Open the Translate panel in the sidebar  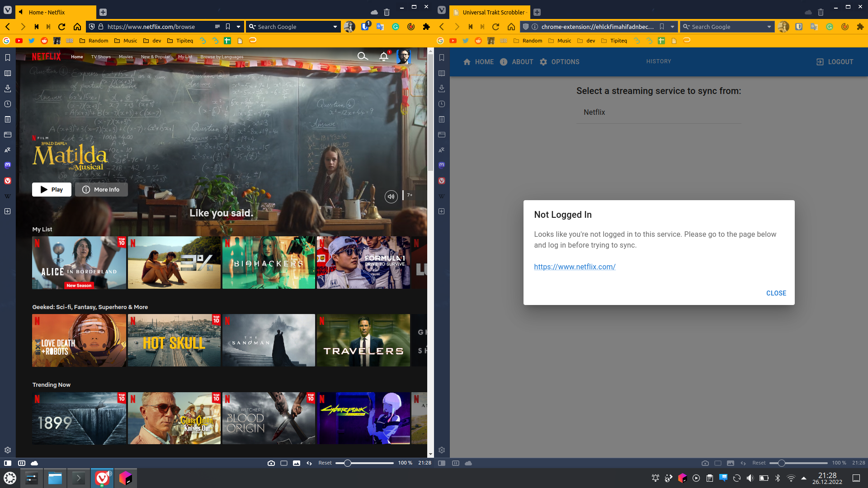coord(7,150)
